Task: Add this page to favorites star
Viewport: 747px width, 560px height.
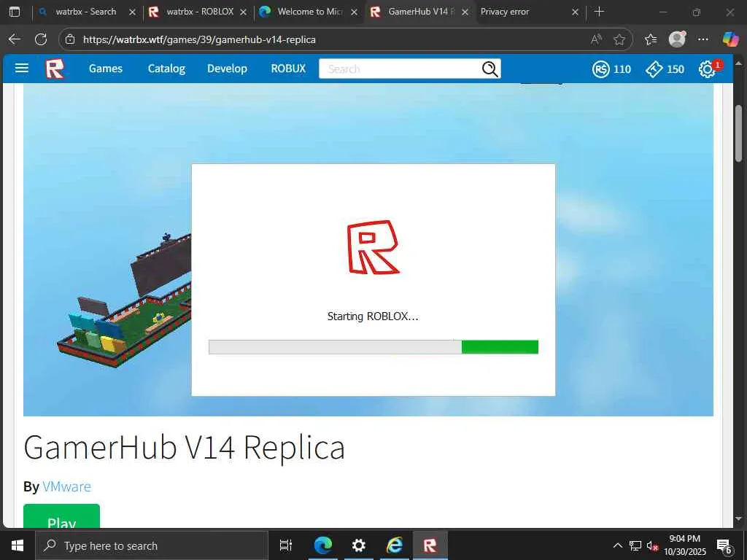Action: click(619, 39)
